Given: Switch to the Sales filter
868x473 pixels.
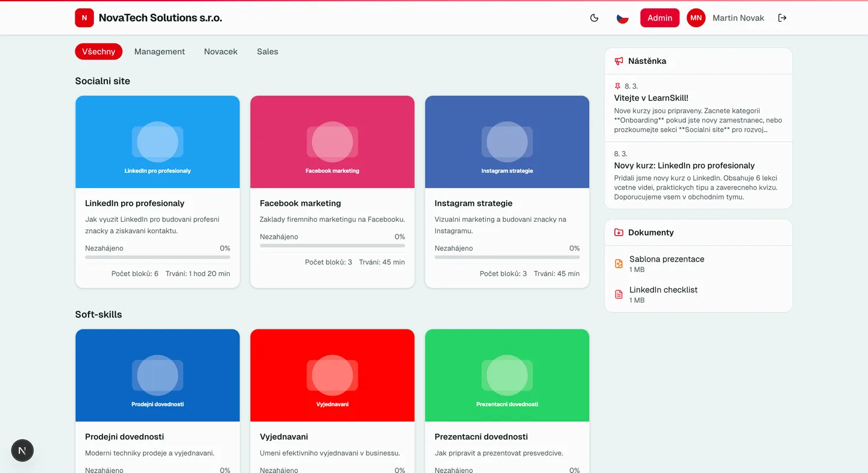Looking at the screenshot, I should click(267, 51).
